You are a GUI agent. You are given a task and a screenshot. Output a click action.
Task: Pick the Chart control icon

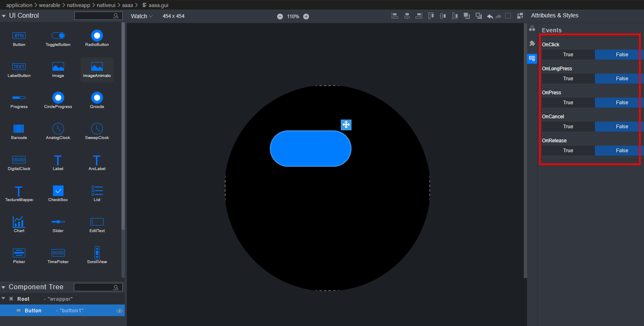tap(19, 222)
